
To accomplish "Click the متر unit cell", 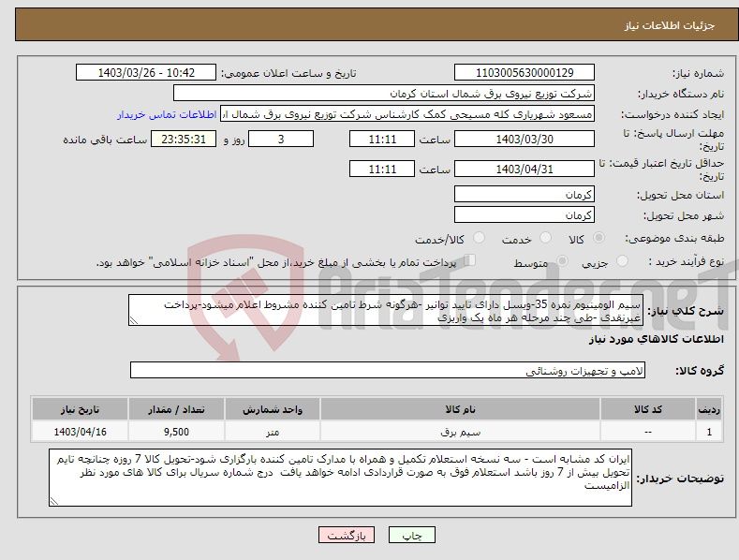I will point(273,432).
